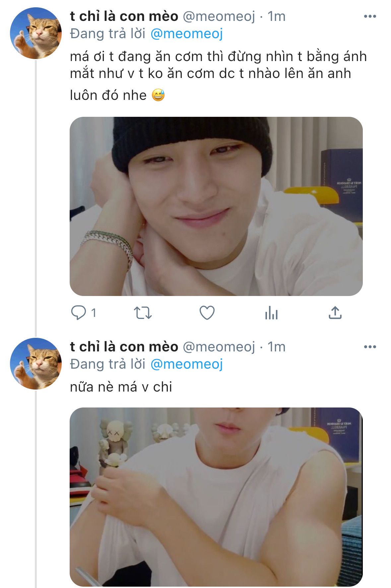Share the first tweet
The image size is (391, 588).
tap(335, 313)
